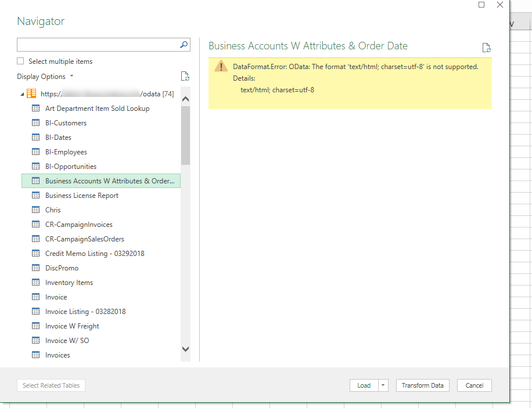Enable the Select multiple items checkbox

tap(21, 61)
